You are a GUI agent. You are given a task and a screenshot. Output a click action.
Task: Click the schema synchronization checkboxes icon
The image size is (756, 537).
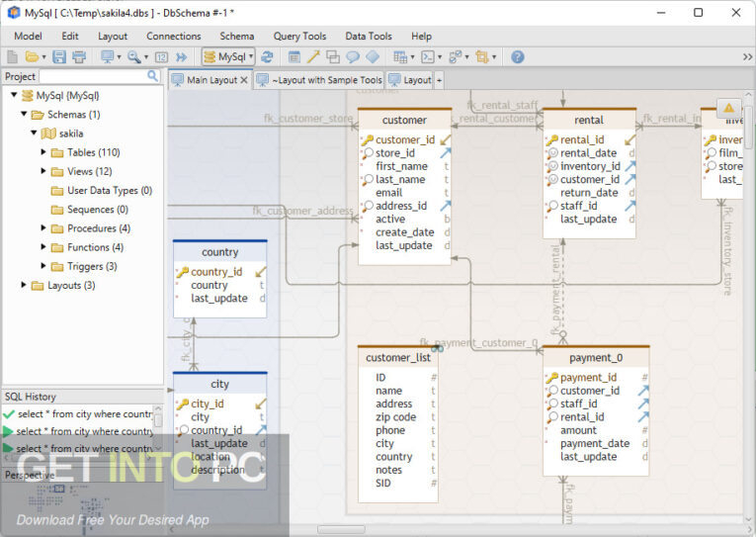(455, 57)
